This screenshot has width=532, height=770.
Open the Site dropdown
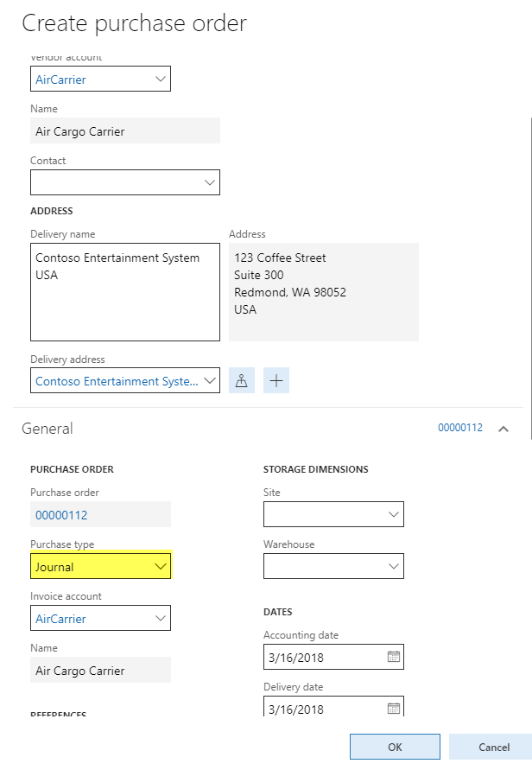(393, 515)
